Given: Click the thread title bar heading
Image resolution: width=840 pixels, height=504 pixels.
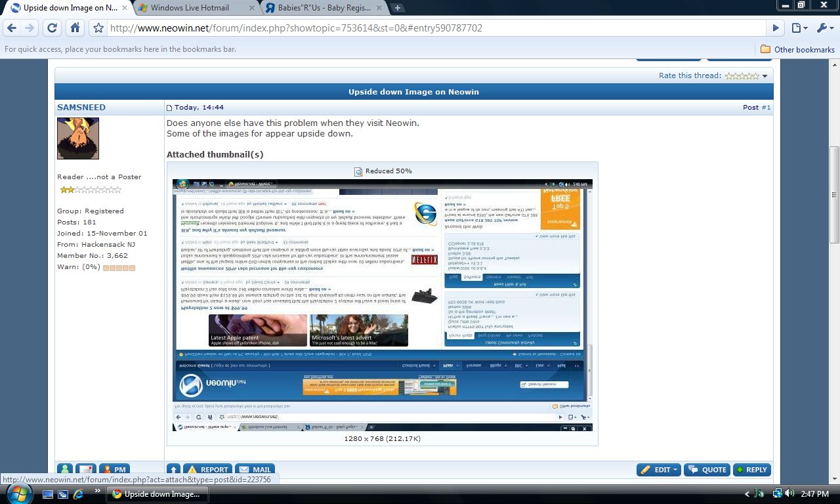Looking at the screenshot, I should click(x=413, y=92).
